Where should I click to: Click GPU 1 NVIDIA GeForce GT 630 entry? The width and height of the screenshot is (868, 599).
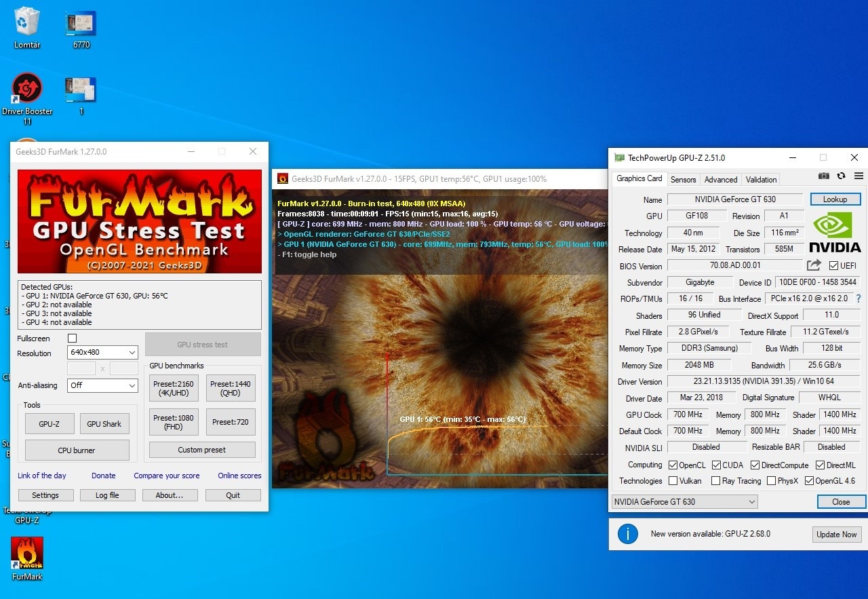click(x=94, y=296)
